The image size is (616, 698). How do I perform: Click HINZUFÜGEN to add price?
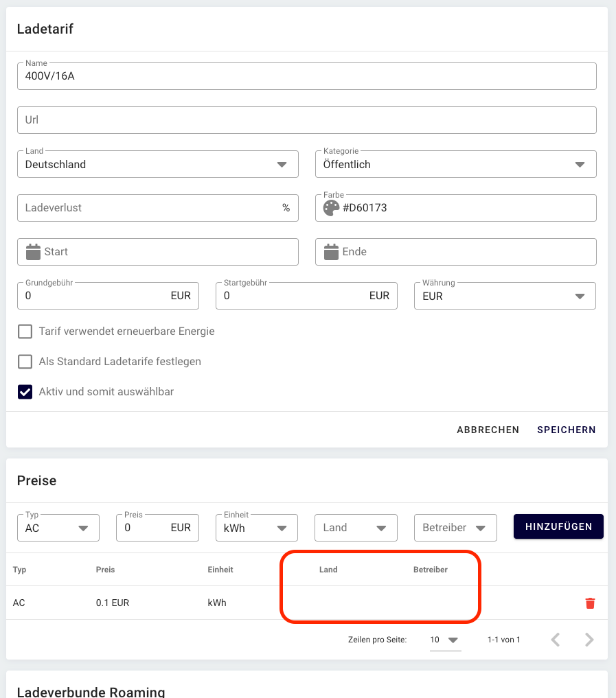(558, 526)
